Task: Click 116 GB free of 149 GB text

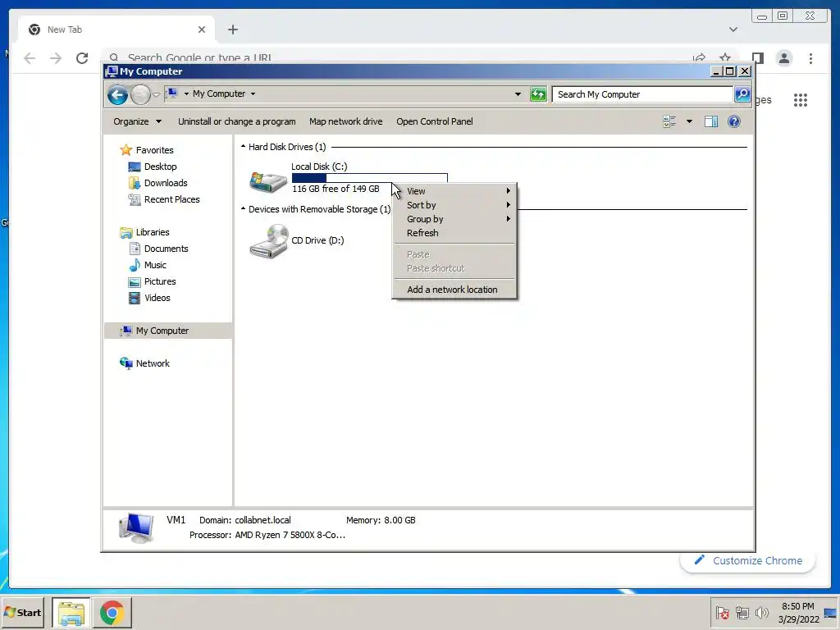Action: [336, 189]
